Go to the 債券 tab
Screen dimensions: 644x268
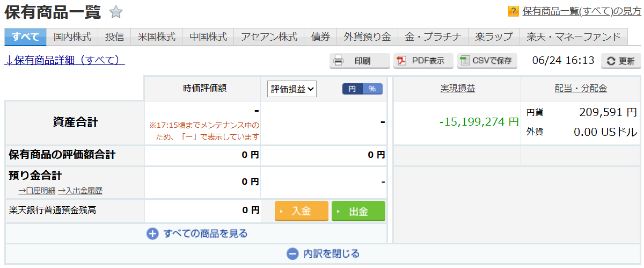coord(320,37)
